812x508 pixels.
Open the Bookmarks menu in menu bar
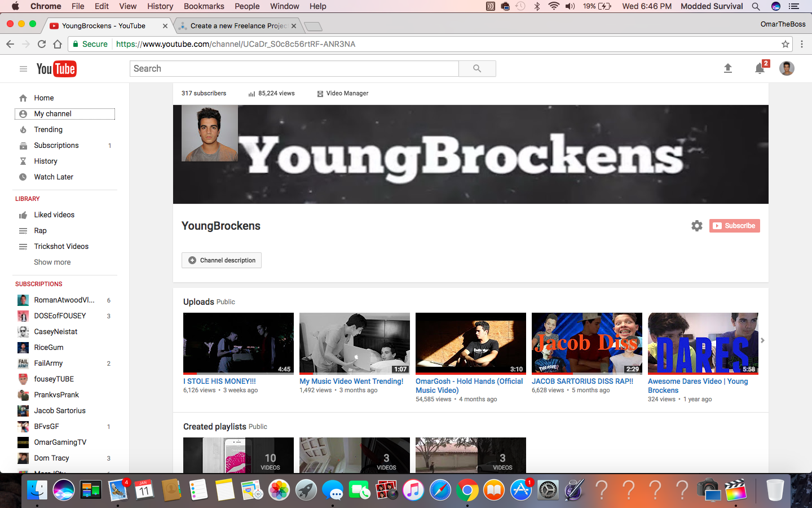coord(204,6)
